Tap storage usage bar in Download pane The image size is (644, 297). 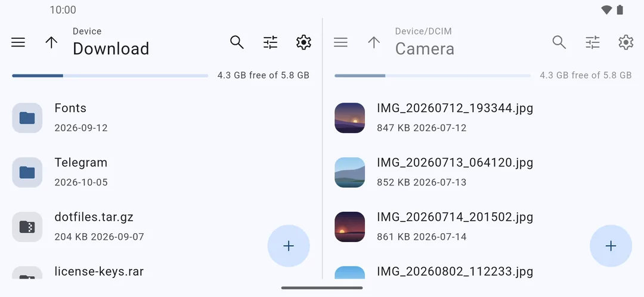[x=110, y=76]
